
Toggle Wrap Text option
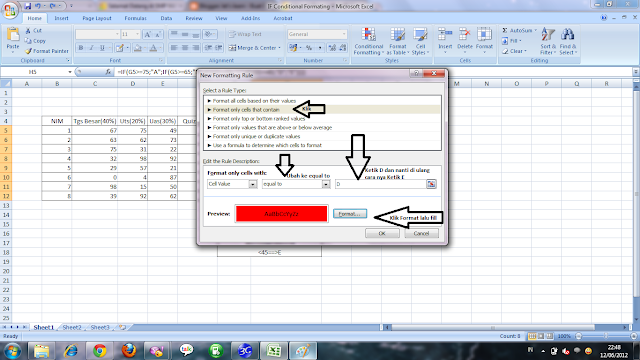[x=245, y=34]
